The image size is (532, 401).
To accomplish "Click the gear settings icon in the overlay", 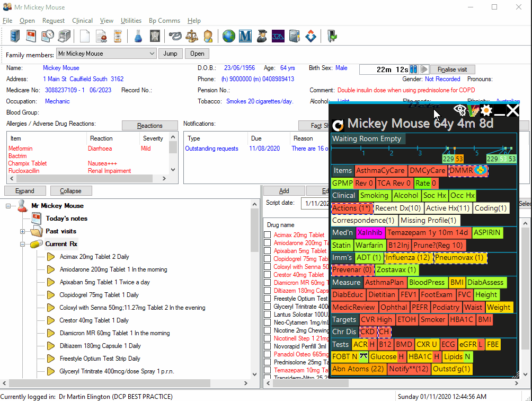I will pos(486,110).
